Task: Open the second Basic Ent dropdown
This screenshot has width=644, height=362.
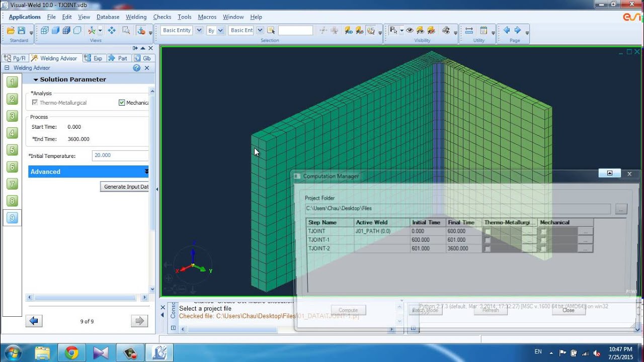Action: [260, 30]
